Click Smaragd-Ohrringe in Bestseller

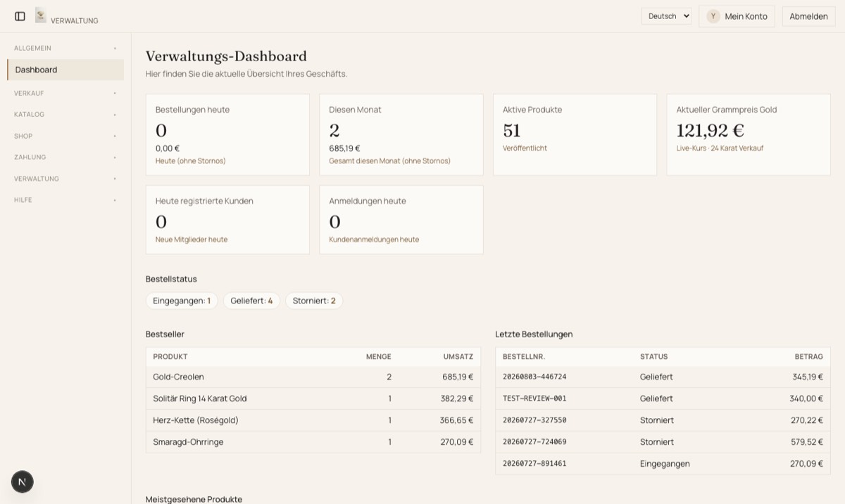click(189, 442)
